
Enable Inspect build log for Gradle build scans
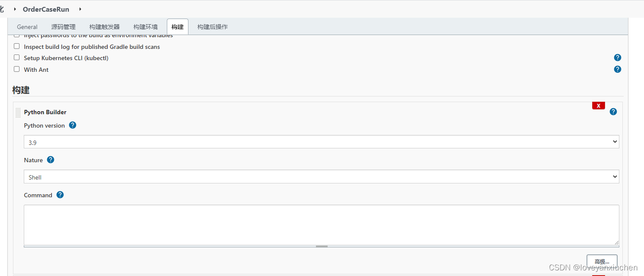[x=16, y=45]
